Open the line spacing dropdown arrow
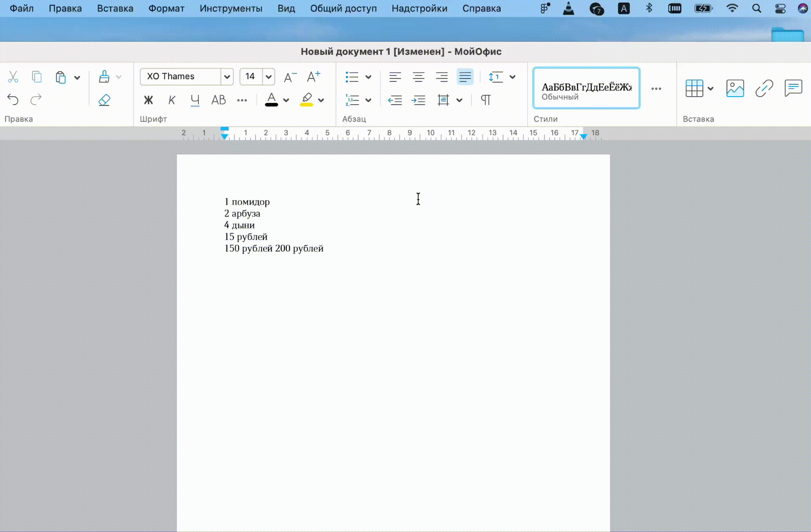 512,77
